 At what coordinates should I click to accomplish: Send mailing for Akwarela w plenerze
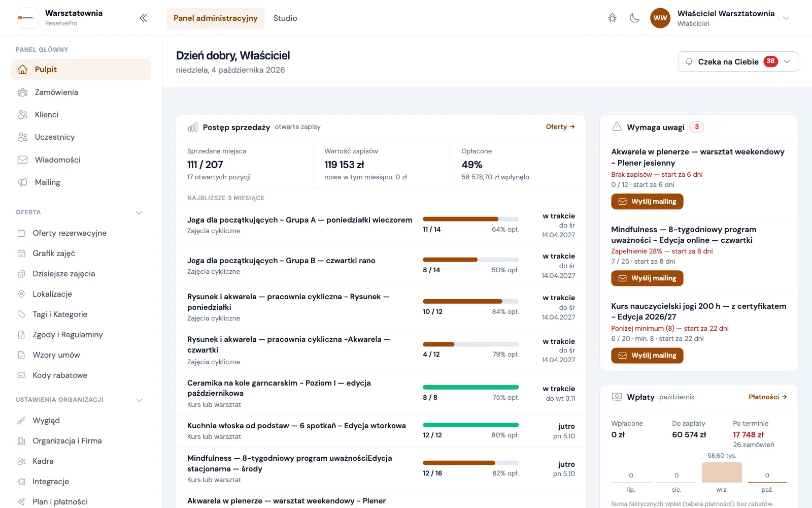(x=647, y=202)
